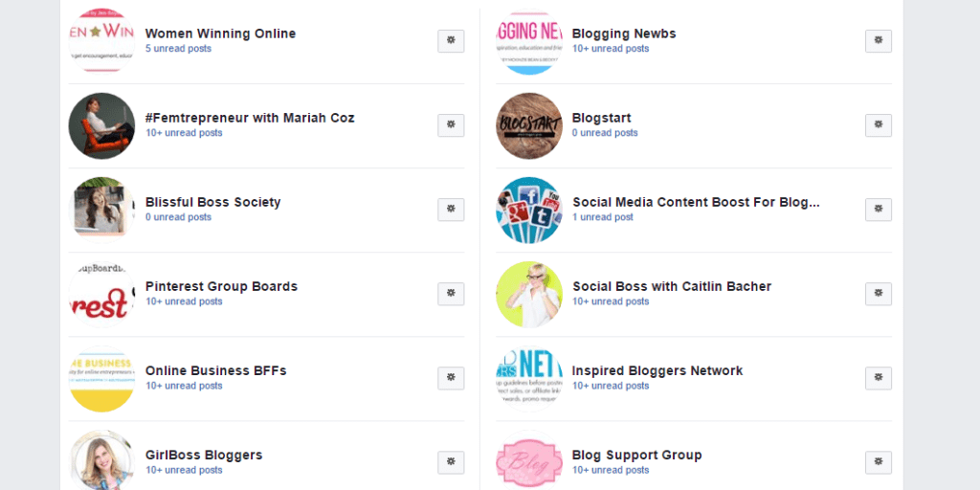Open settings gear for Women Winning Online
980x490 pixels.
451,41
